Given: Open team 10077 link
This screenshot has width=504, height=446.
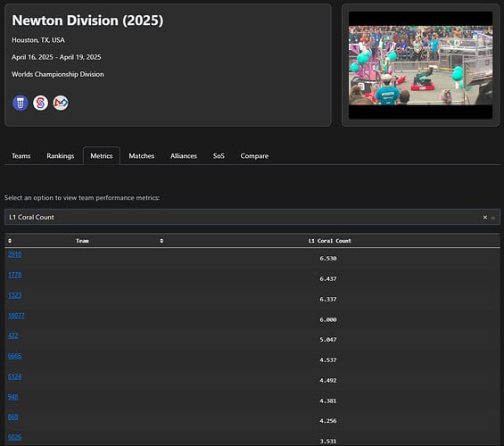Looking at the screenshot, I should pyautogui.click(x=16, y=316).
